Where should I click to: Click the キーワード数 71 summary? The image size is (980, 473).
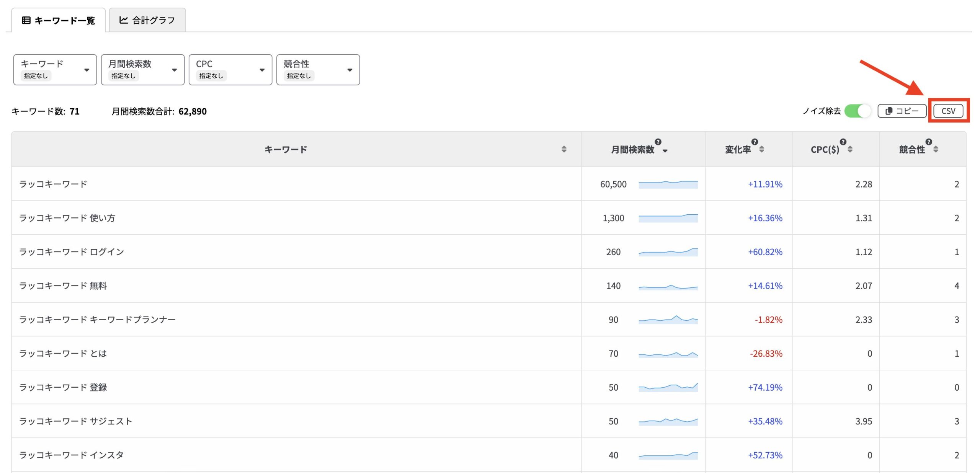click(x=46, y=111)
